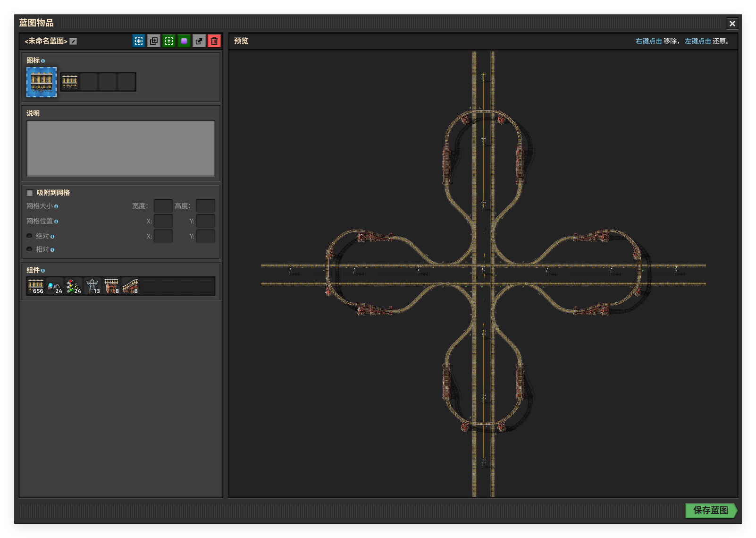The width and height of the screenshot is (756, 538).
Task: Click the traffic-light rail signal component
Action: click(x=74, y=286)
